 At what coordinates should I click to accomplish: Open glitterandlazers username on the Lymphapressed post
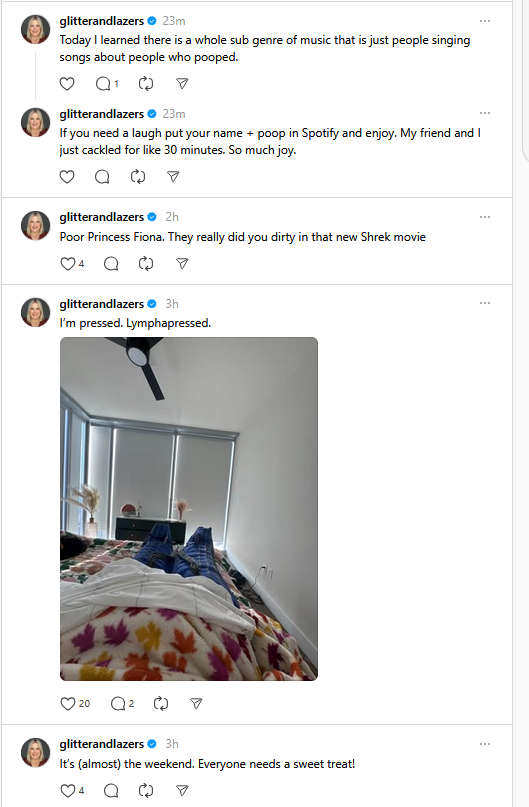[x=101, y=304]
